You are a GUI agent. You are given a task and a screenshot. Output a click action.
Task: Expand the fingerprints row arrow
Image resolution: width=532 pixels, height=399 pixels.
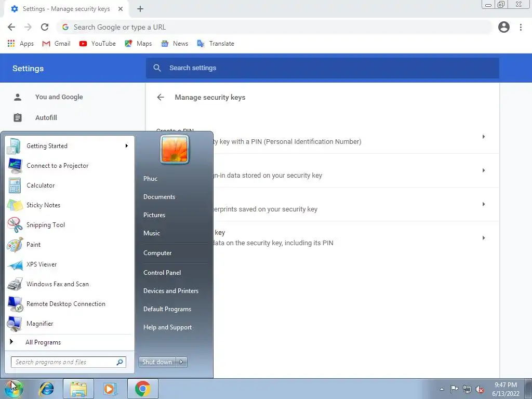pyautogui.click(x=484, y=204)
